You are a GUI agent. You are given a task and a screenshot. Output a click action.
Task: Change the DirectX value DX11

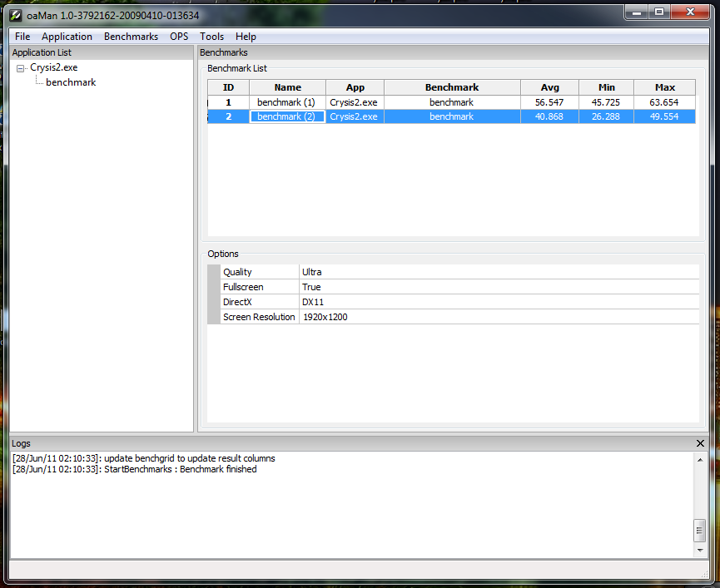[x=498, y=302]
